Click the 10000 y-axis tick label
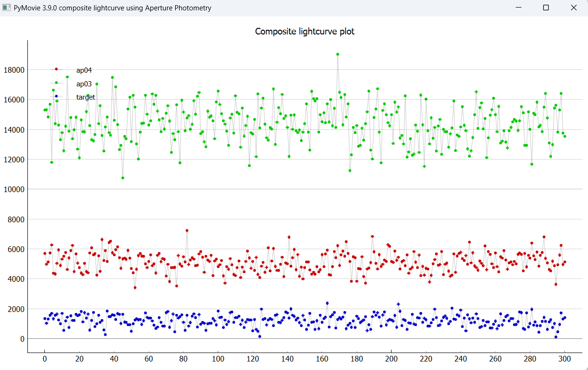The height and width of the screenshot is (370, 588). tap(14, 189)
